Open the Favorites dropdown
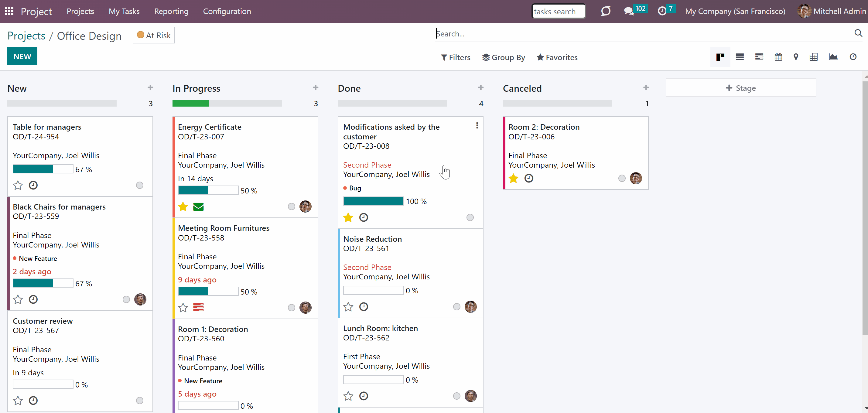Viewport: 868px width, 413px height. point(557,57)
